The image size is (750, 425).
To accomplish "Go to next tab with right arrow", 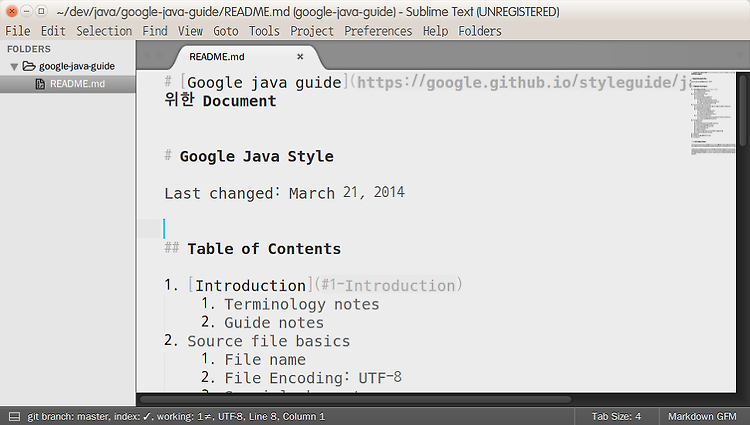I will tap(161, 55).
